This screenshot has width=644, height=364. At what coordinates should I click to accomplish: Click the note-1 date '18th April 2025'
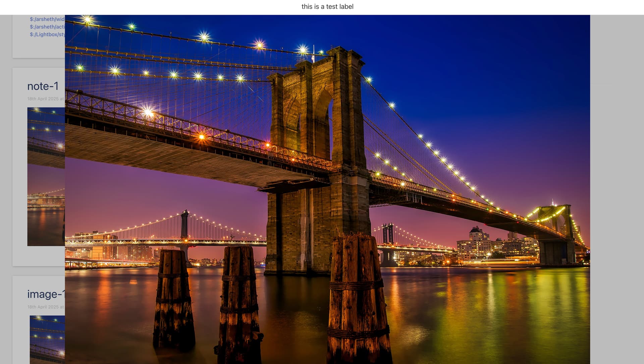43,99
